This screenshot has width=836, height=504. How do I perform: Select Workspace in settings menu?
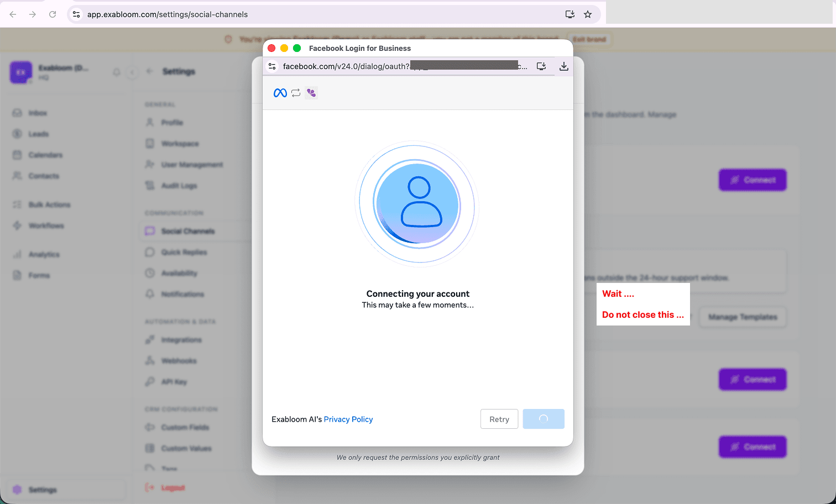[180, 144]
